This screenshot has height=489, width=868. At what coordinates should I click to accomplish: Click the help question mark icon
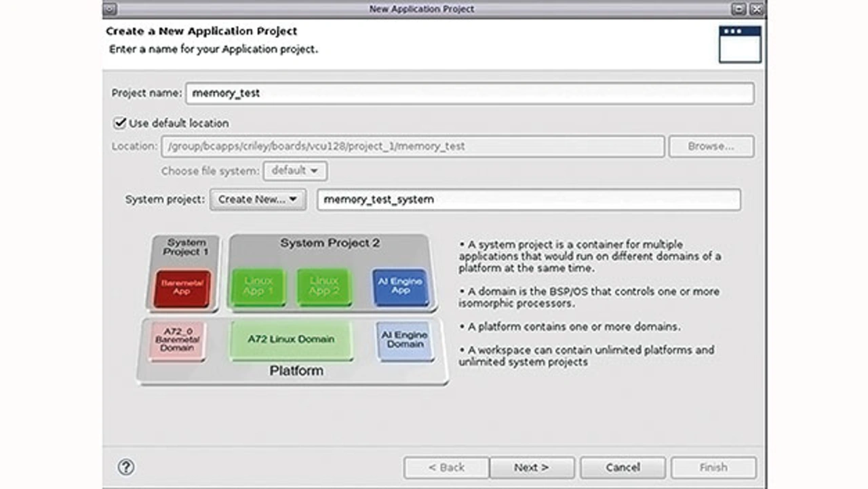(x=126, y=467)
